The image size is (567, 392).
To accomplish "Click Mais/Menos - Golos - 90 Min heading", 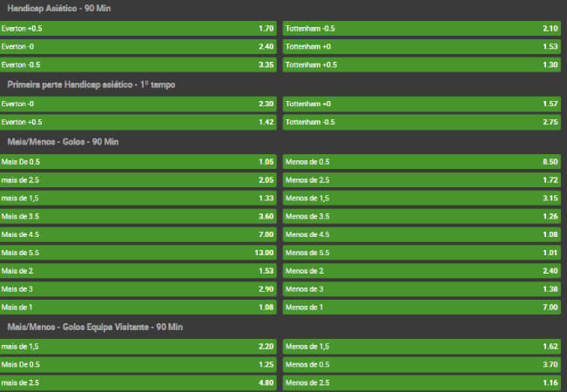I will point(63,142).
